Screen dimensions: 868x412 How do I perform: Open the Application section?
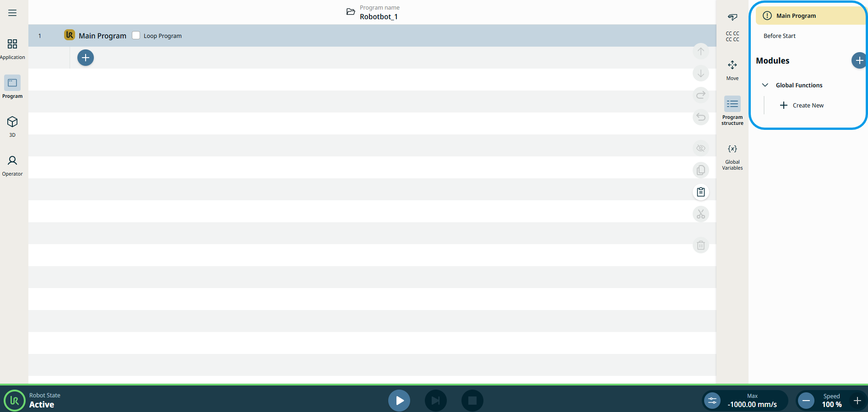pos(12,48)
